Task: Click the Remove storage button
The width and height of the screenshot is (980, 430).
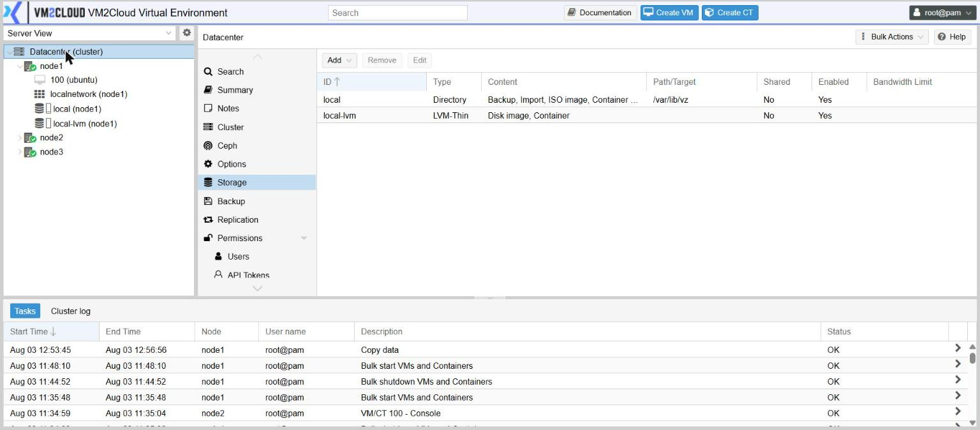Action: (382, 60)
